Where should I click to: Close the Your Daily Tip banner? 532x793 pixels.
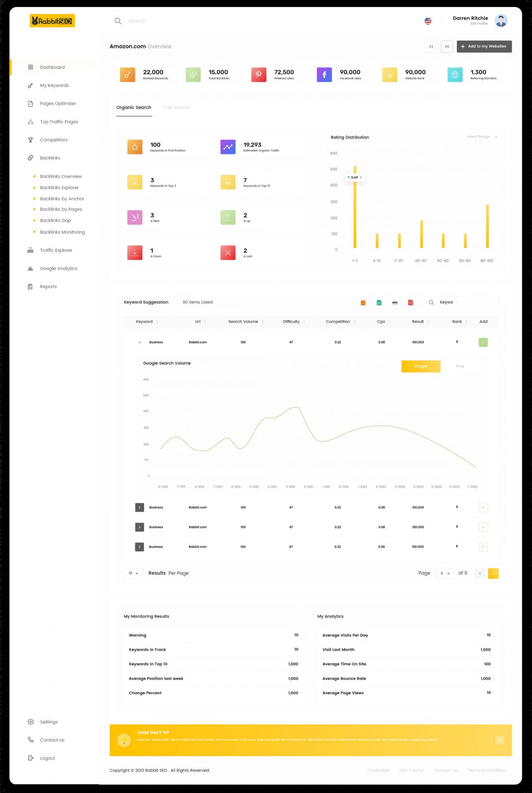(x=500, y=740)
